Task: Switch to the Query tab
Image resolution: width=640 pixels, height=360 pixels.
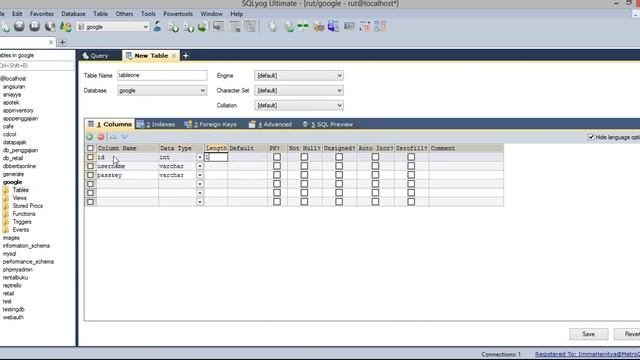Action: (96, 56)
